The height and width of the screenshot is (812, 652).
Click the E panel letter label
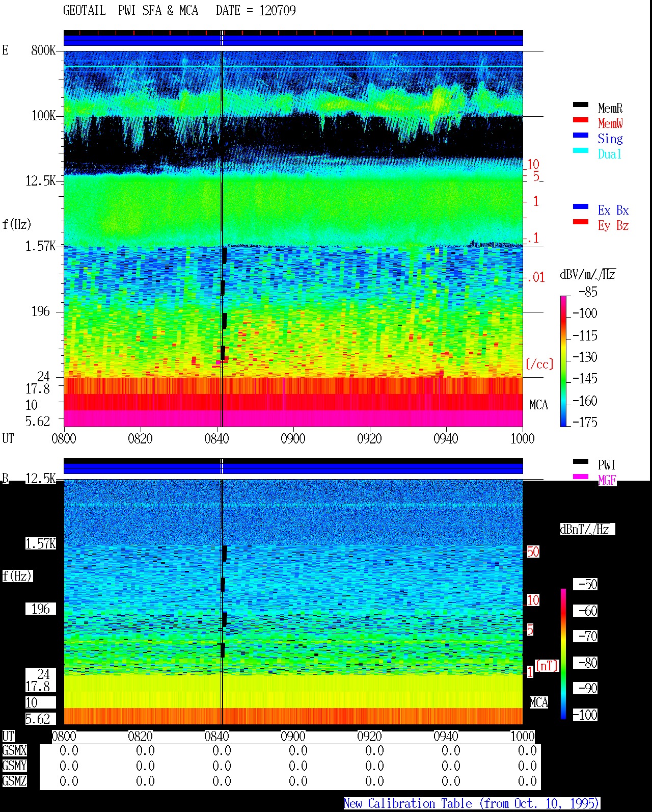[6, 50]
